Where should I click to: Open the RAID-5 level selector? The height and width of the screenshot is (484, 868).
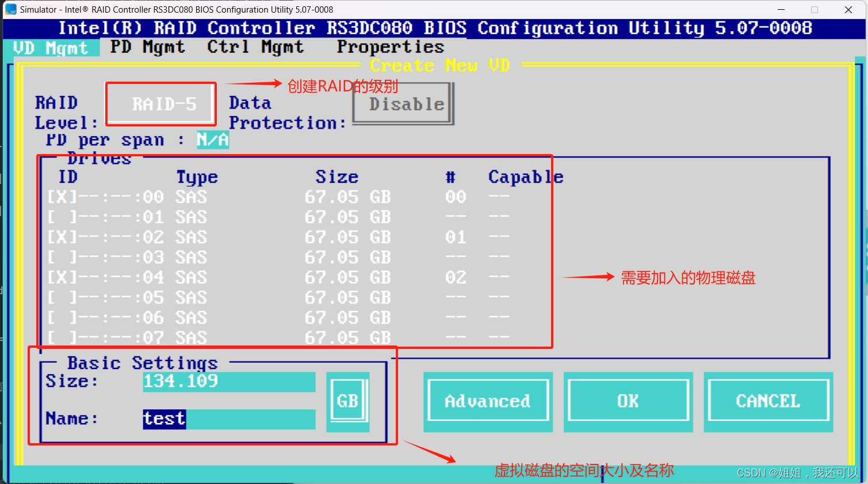[x=162, y=104]
